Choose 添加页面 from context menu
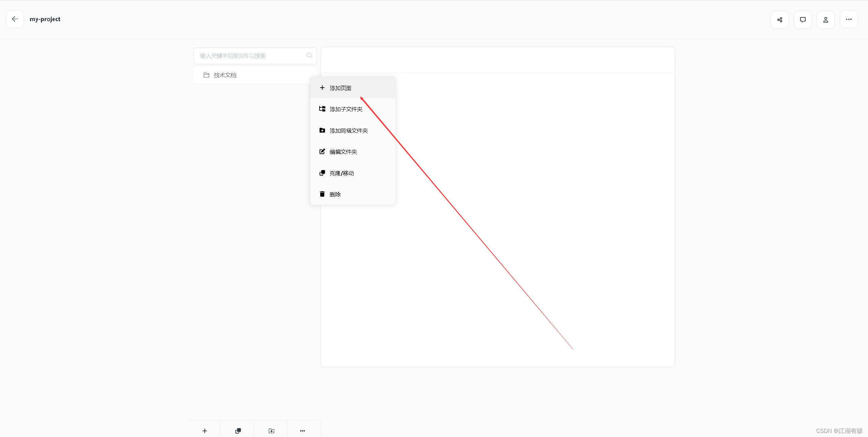The width and height of the screenshot is (868, 437). [x=353, y=88]
